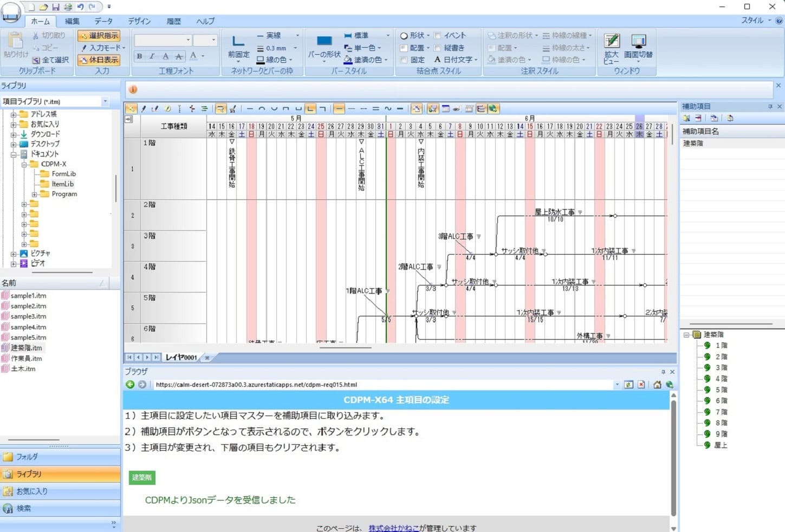
Task: Open the 株式会社かねこ link
Action: [x=394, y=528]
